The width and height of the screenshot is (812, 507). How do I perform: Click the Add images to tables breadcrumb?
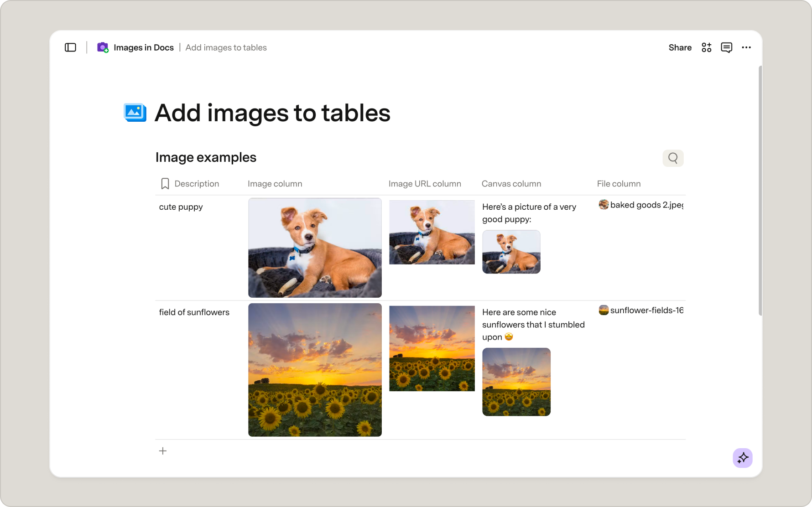coord(226,47)
